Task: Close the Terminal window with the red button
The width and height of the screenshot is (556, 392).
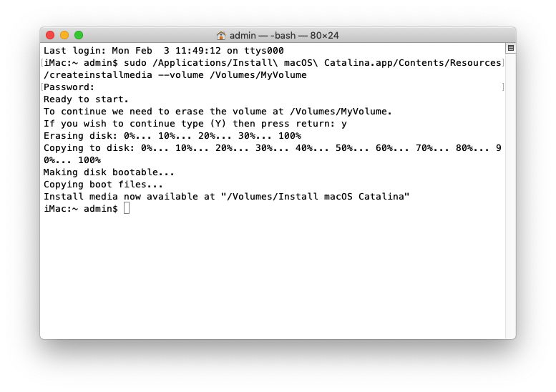Action: (x=50, y=35)
